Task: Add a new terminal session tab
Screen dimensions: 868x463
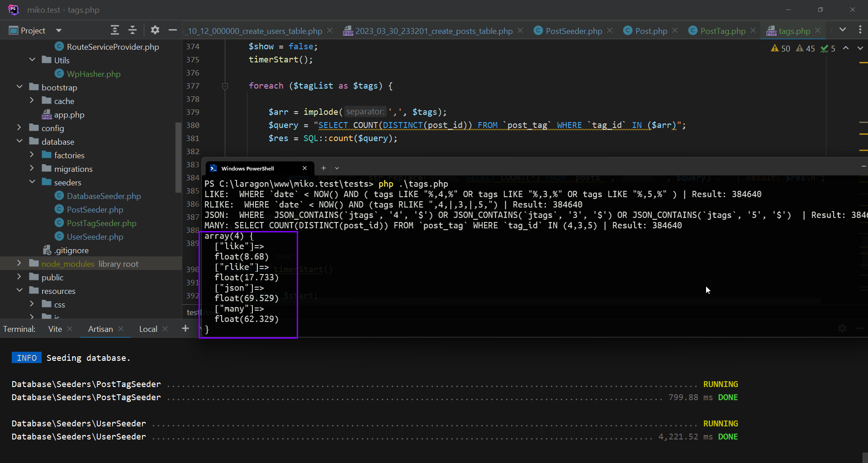Action: [x=185, y=329]
